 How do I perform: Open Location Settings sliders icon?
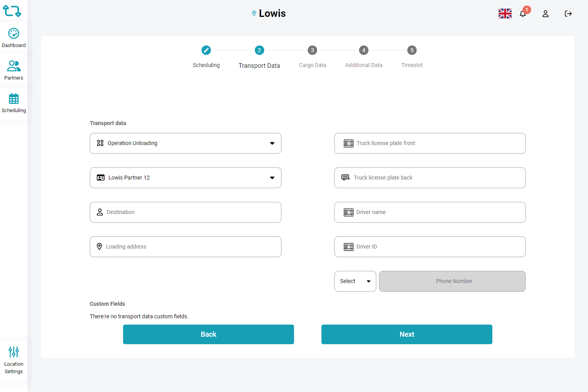point(14,352)
